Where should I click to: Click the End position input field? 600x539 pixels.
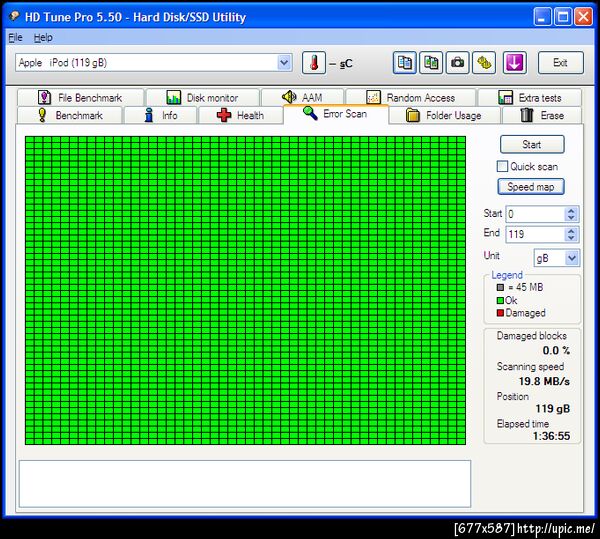tap(535, 234)
